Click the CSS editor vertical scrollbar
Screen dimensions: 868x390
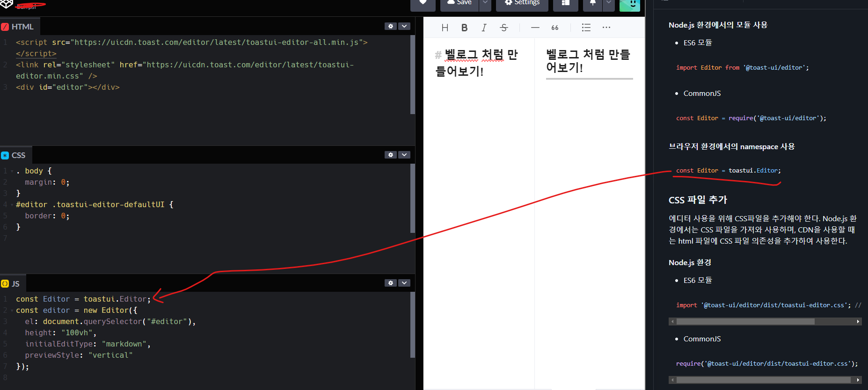click(413, 198)
